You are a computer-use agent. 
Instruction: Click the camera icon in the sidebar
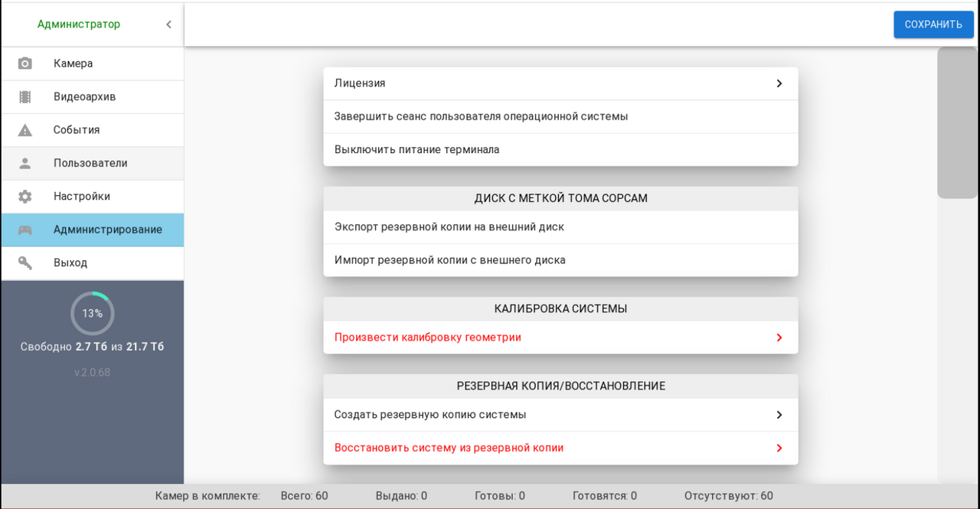[x=25, y=64]
